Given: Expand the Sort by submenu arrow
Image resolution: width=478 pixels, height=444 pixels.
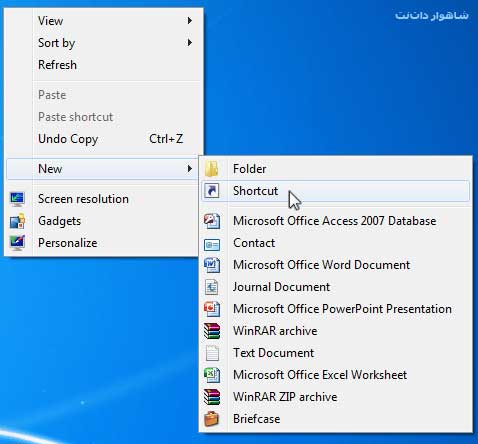Looking at the screenshot, I should [x=190, y=43].
